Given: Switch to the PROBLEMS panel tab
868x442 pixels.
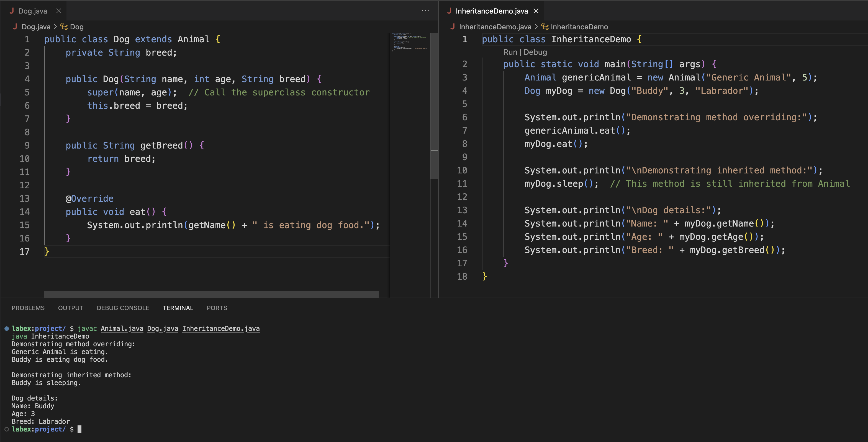Looking at the screenshot, I should [x=28, y=308].
